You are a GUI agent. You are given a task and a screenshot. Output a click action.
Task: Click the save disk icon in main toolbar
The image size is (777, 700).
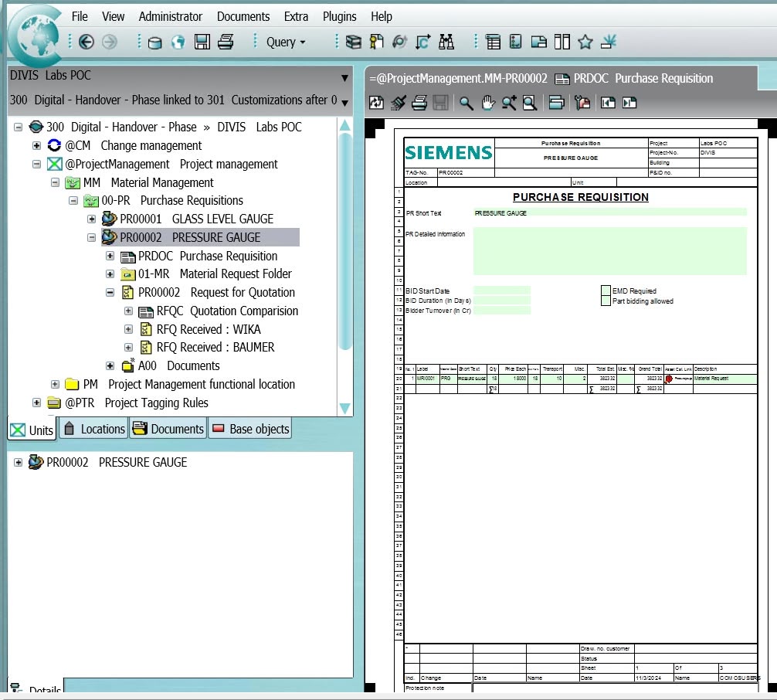click(202, 42)
